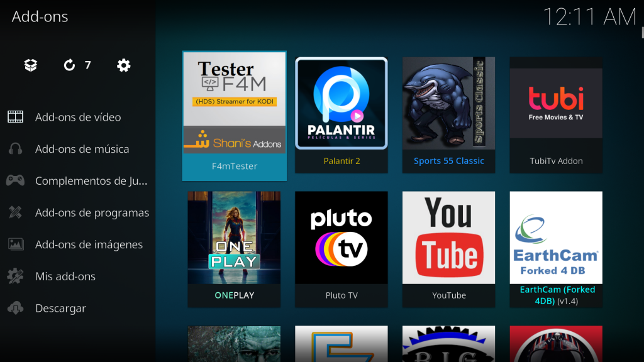Viewport: 644px width, 362px height.
Task: Click the cloud download icon
Action: [x=15, y=308]
